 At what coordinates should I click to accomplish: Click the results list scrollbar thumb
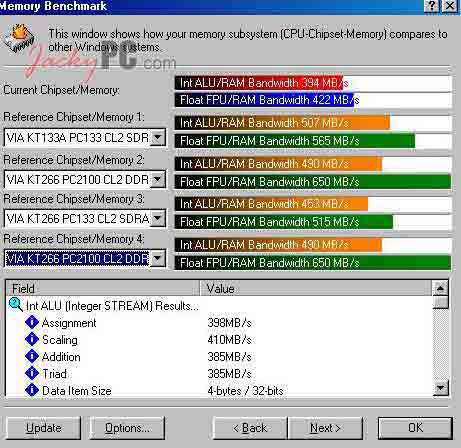(440, 302)
